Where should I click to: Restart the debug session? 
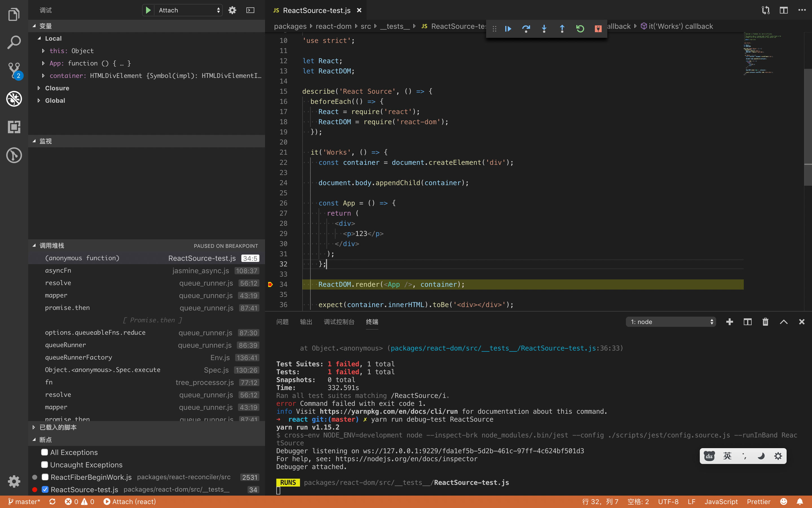580,29
